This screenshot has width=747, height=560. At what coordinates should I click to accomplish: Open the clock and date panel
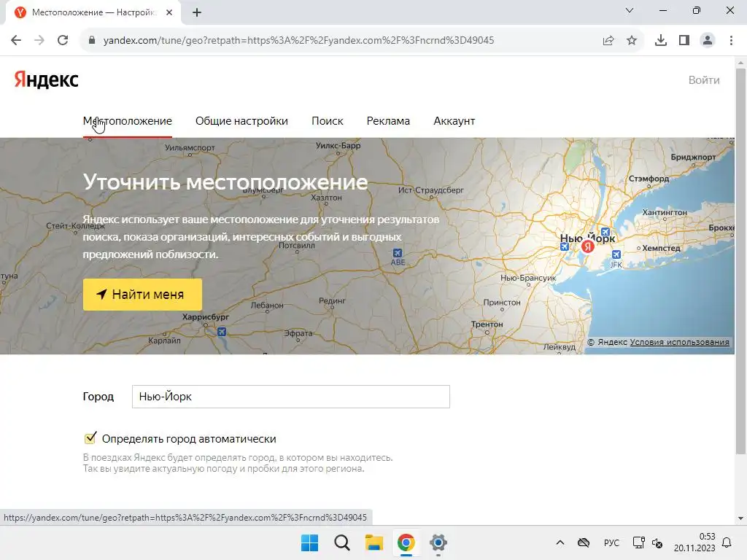694,542
